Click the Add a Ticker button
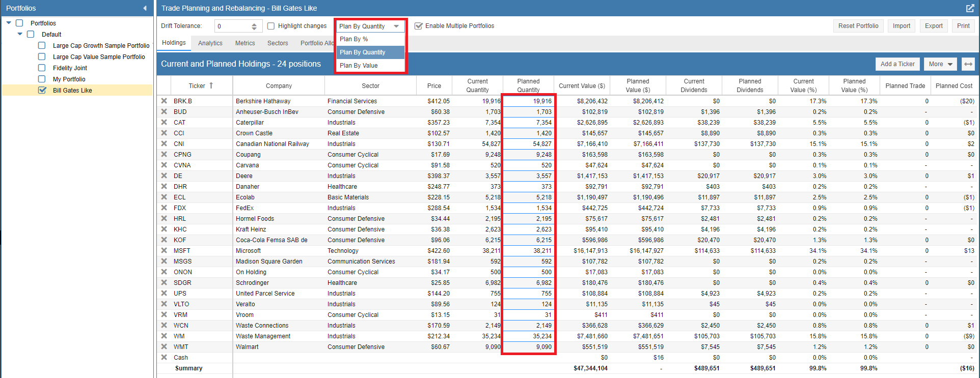980x378 pixels. [x=897, y=64]
